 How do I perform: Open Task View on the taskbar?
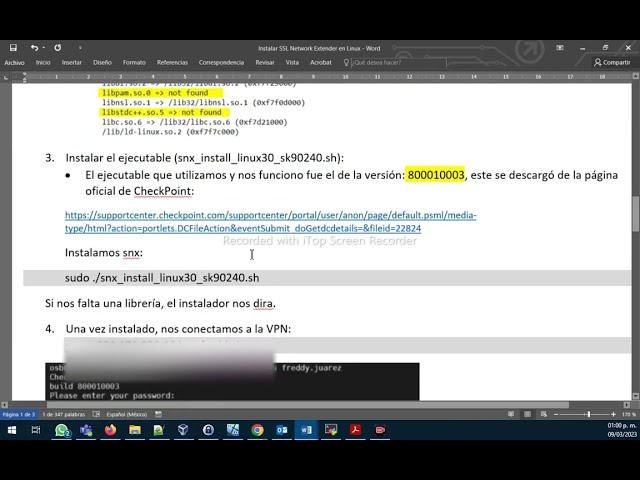[36, 430]
